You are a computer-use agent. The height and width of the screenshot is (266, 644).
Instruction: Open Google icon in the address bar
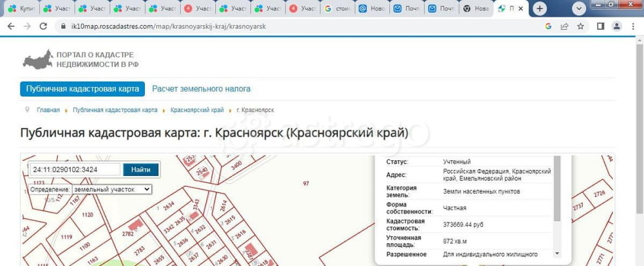(x=548, y=26)
